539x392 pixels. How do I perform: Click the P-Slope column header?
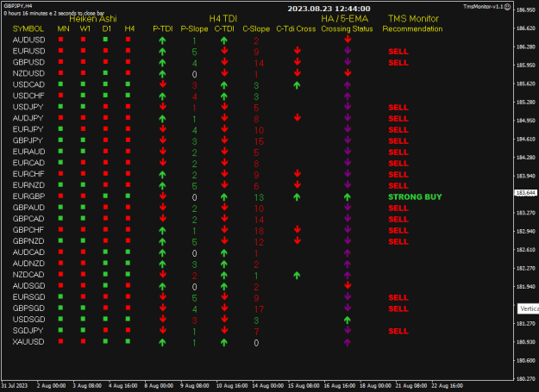(x=194, y=28)
